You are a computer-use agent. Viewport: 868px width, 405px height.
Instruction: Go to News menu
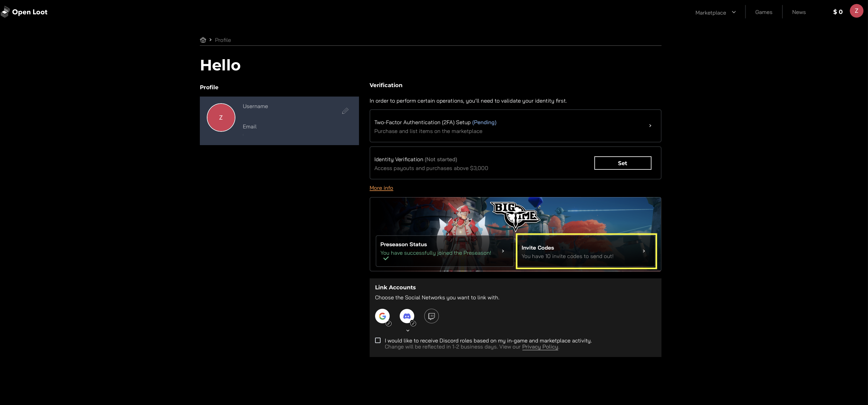pos(798,12)
